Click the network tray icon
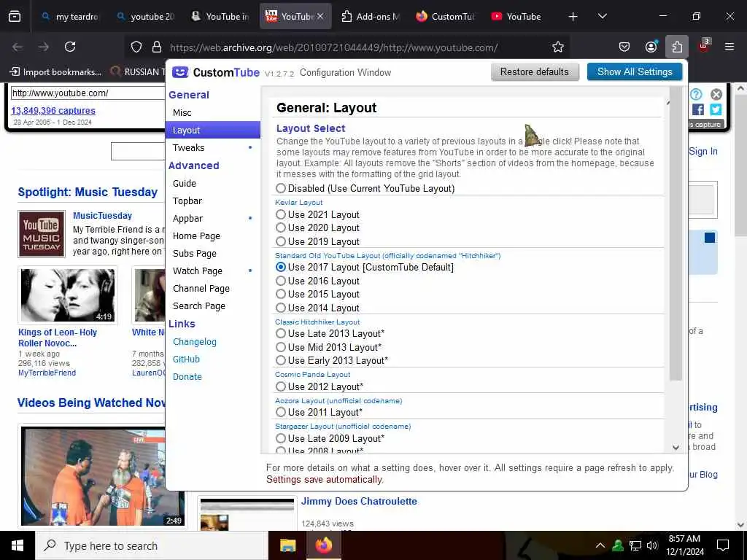The height and width of the screenshot is (560, 747). point(635,545)
